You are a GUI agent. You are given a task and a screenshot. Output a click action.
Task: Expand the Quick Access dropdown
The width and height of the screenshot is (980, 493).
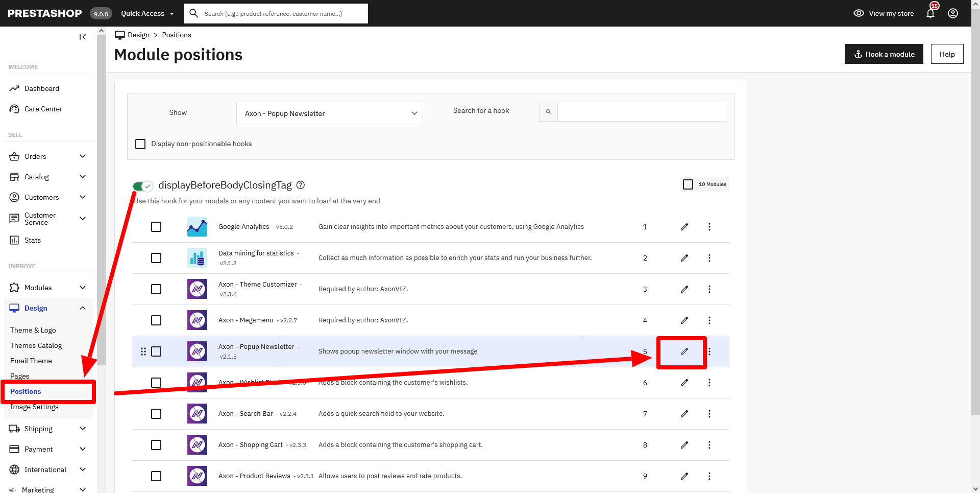click(x=147, y=13)
